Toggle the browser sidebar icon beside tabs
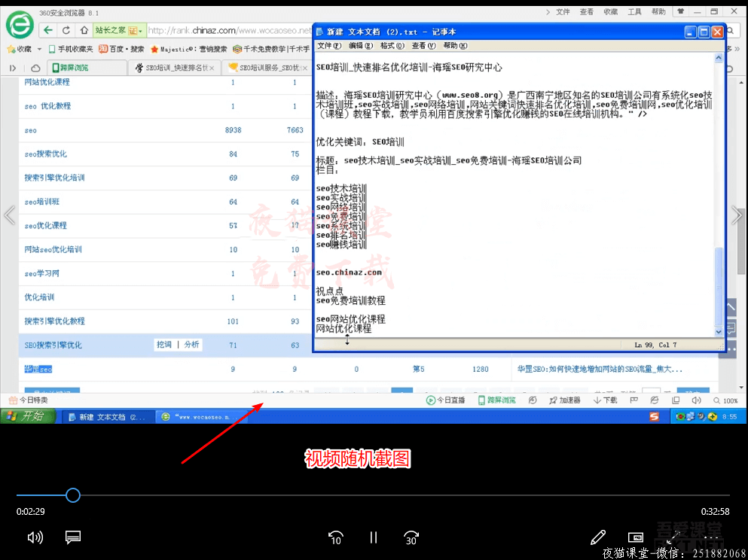 click(x=13, y=68)
